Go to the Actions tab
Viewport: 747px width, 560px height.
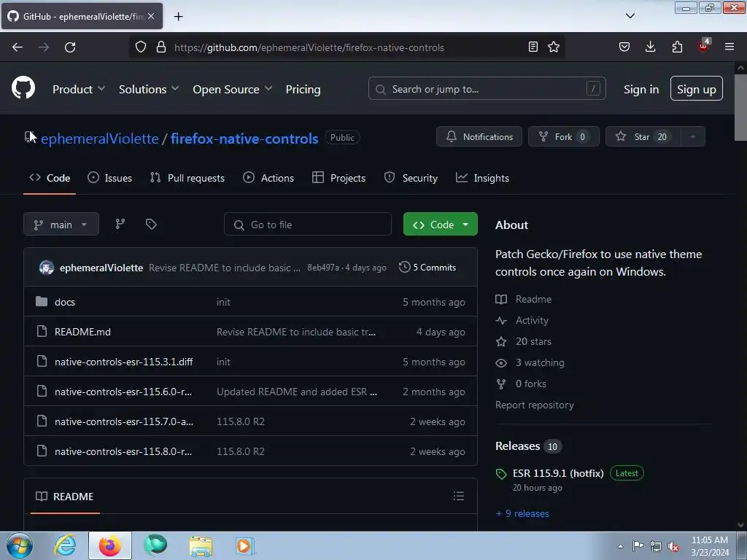268,178
